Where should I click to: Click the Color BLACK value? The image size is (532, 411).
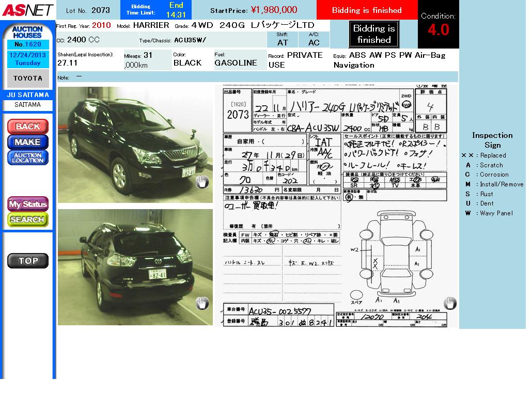pyautogui.click(x=187, y=63)
